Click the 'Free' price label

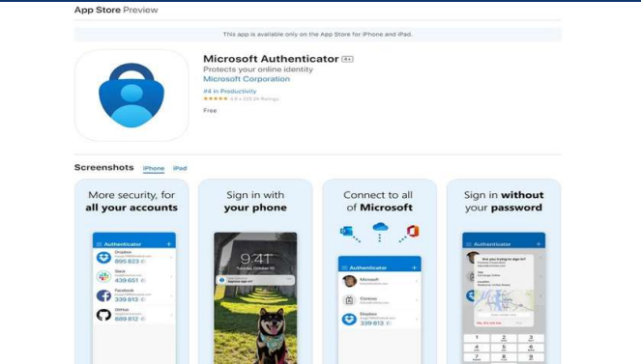(210, 111)
